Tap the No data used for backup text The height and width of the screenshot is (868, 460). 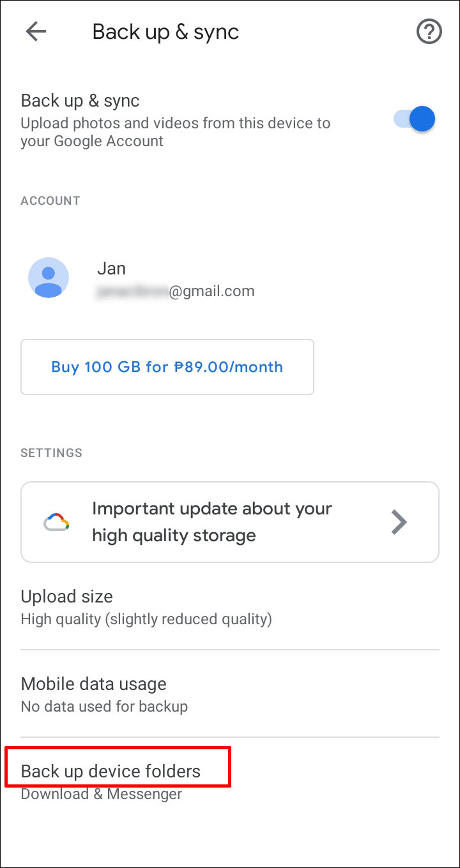[x=104, y=707]
